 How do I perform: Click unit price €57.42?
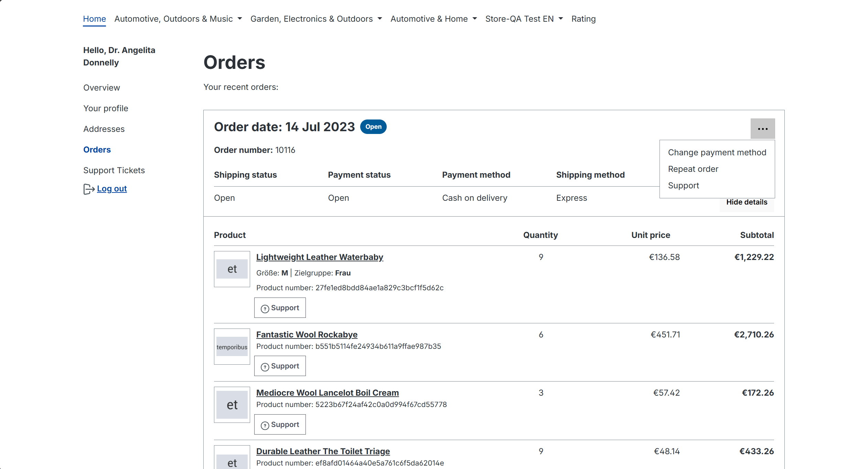pyautogui.click(x=666, y=393)
